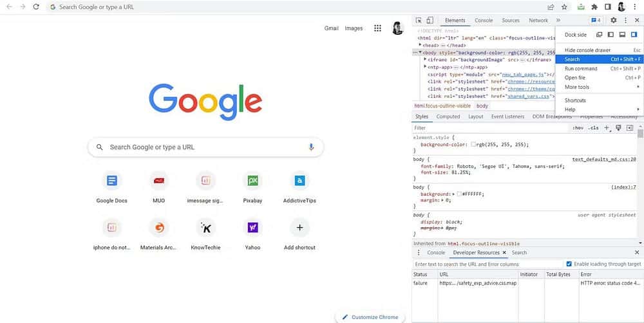
Task: Click the Add shortcut plus icon
Action: [300, 227]
